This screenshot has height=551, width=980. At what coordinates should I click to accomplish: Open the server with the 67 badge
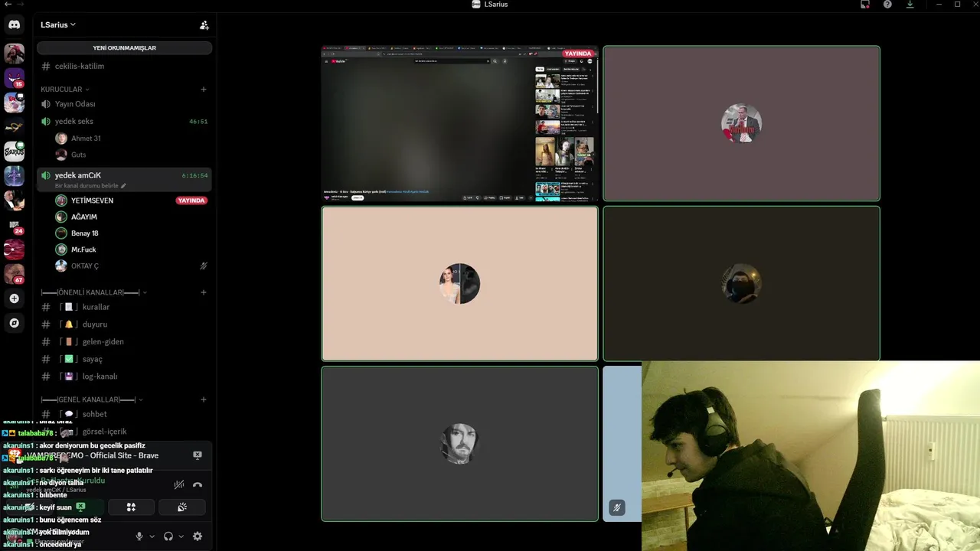14,274
